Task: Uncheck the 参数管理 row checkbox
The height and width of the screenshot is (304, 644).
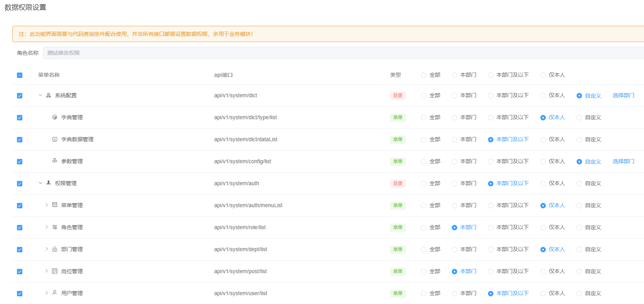Action: [x=20, y=162]
